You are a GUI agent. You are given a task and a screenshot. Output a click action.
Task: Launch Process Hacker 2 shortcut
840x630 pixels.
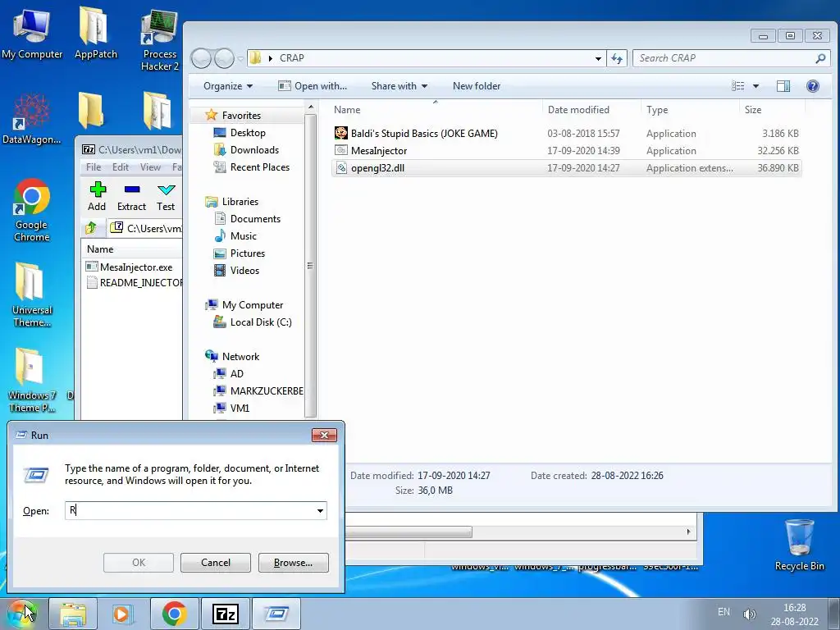pyautogui.click(x=159, y=40)
